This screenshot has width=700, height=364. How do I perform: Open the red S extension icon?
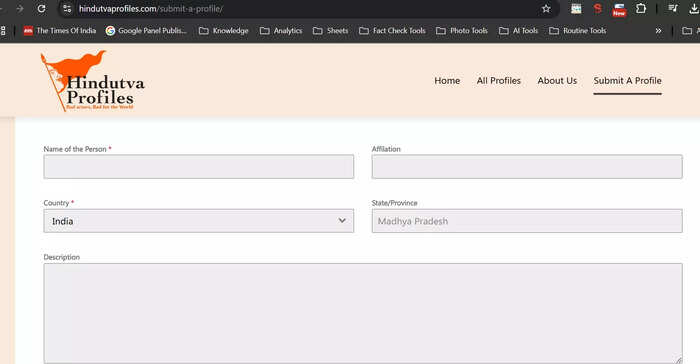(598, 8)
